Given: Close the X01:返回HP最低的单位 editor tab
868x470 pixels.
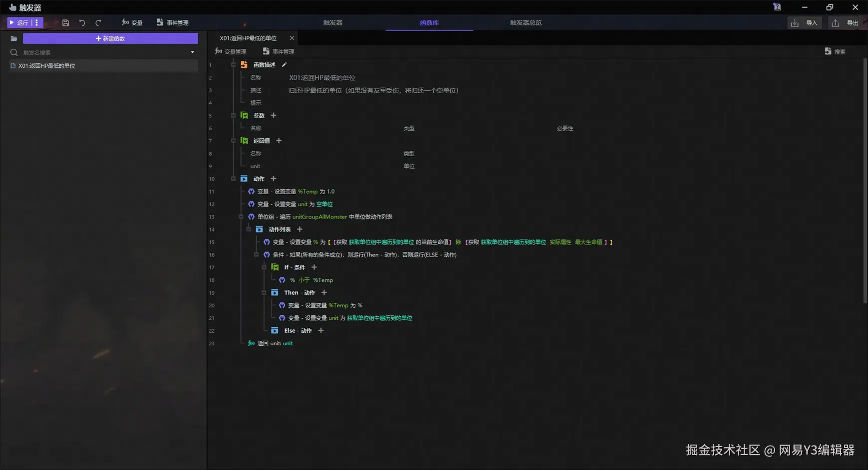Looking at the screenshot, I should (292, 38).
